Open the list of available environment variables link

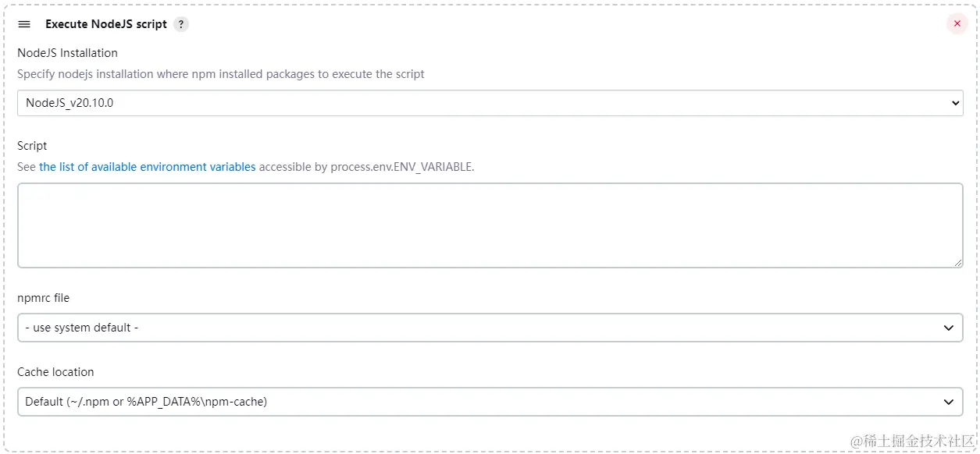(x=147, y=167)
